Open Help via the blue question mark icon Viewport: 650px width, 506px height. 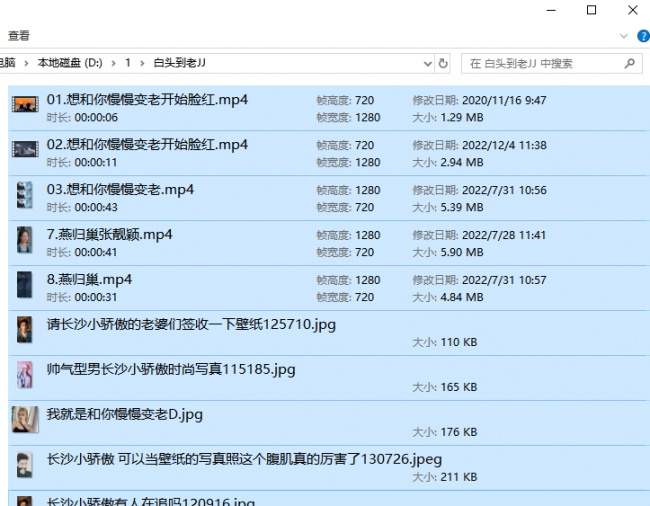coord(643,36)
